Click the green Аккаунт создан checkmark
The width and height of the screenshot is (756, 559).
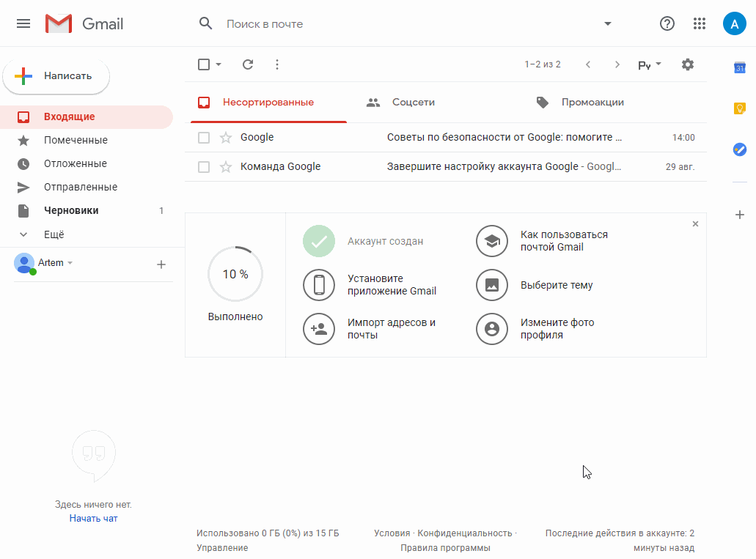click(x=319, y=241)
